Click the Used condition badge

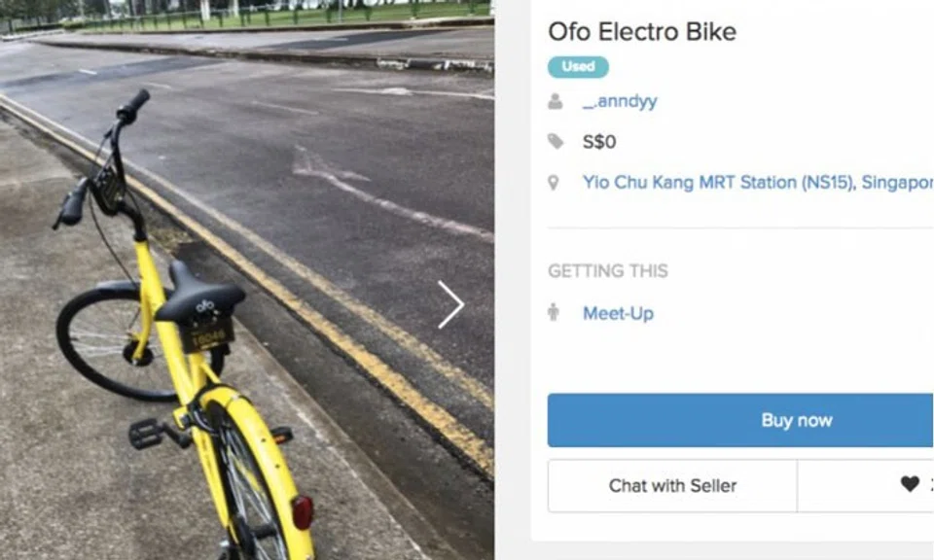578,66
